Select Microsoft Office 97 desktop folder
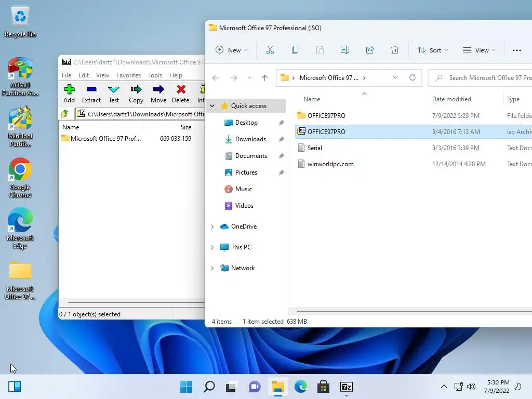This screenshot has width=532, height=399. [20, 280]
